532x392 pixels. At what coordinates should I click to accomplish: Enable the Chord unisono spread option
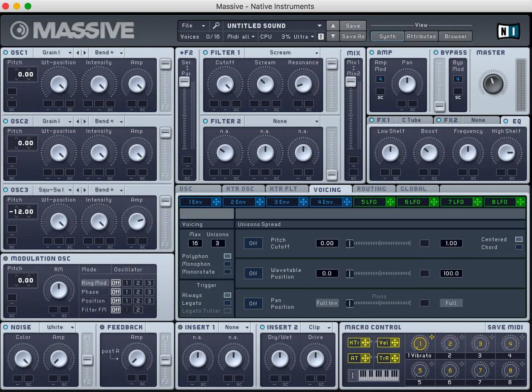tap(519, 247)
